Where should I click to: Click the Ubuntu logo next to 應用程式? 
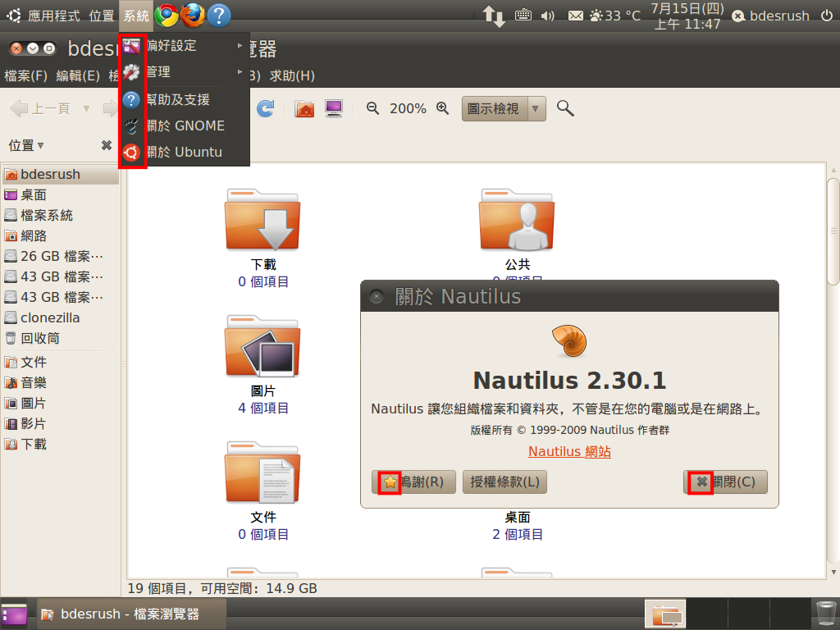[14, 16]
